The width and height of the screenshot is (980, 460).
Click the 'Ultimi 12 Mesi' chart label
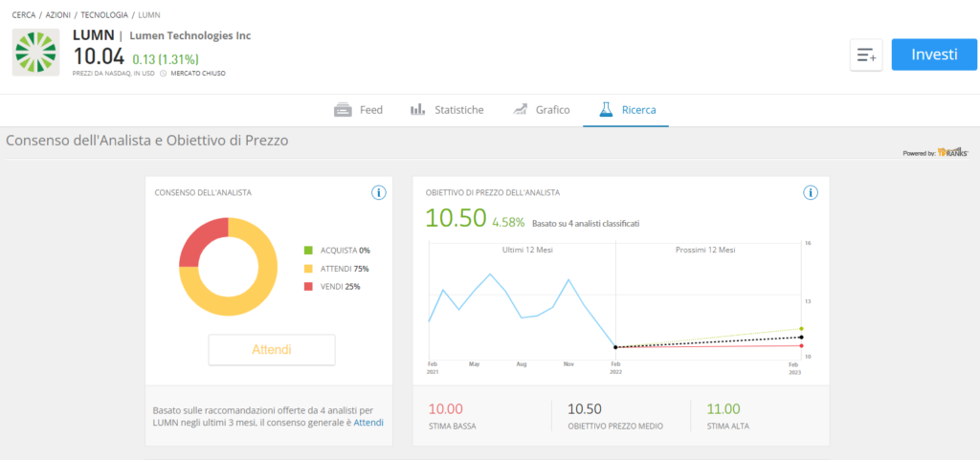click(x=527, y=250)
